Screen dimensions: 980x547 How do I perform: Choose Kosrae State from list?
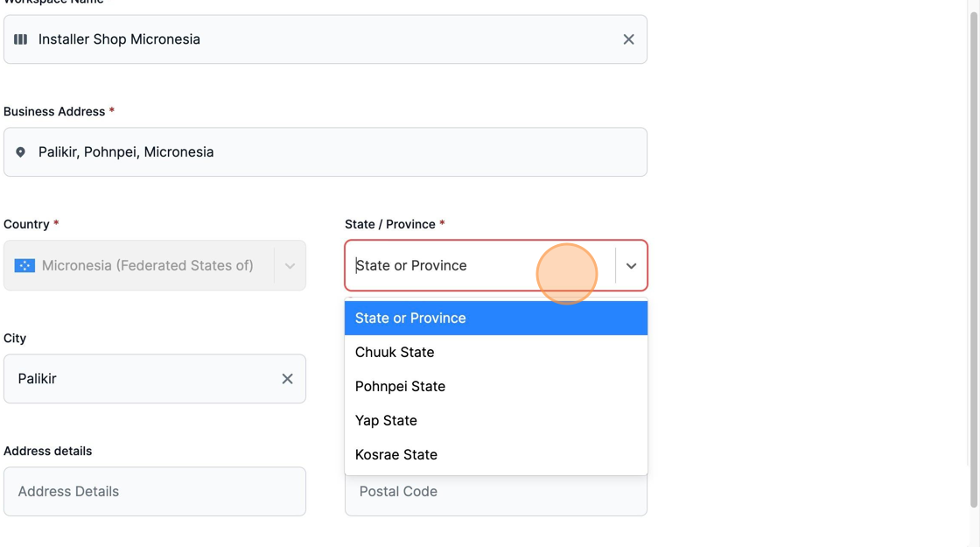coord(495,454)
